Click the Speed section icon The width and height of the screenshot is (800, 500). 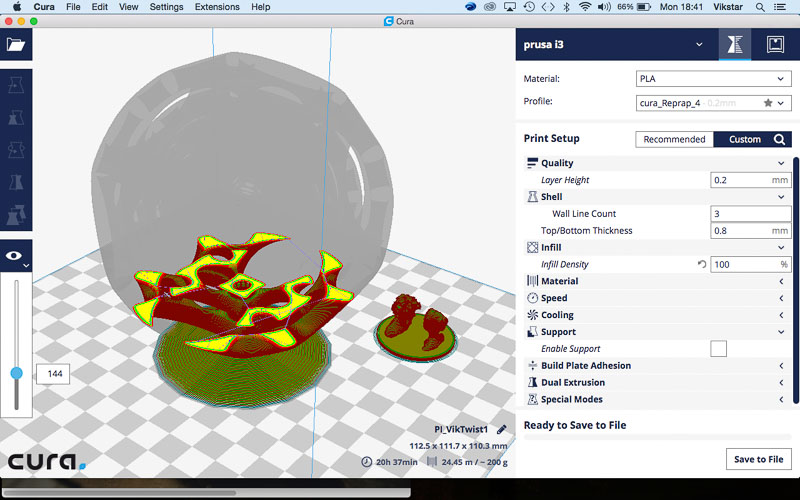tap(532, 298)
